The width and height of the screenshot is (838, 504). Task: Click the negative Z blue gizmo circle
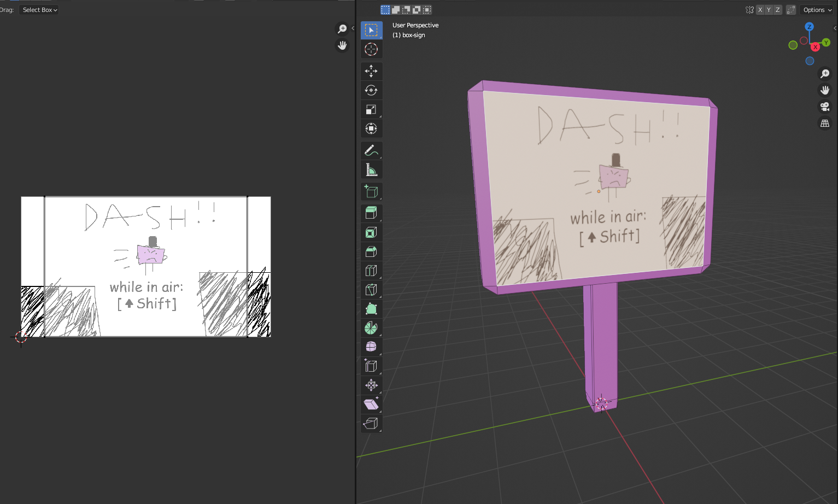[x=810, y=61]
